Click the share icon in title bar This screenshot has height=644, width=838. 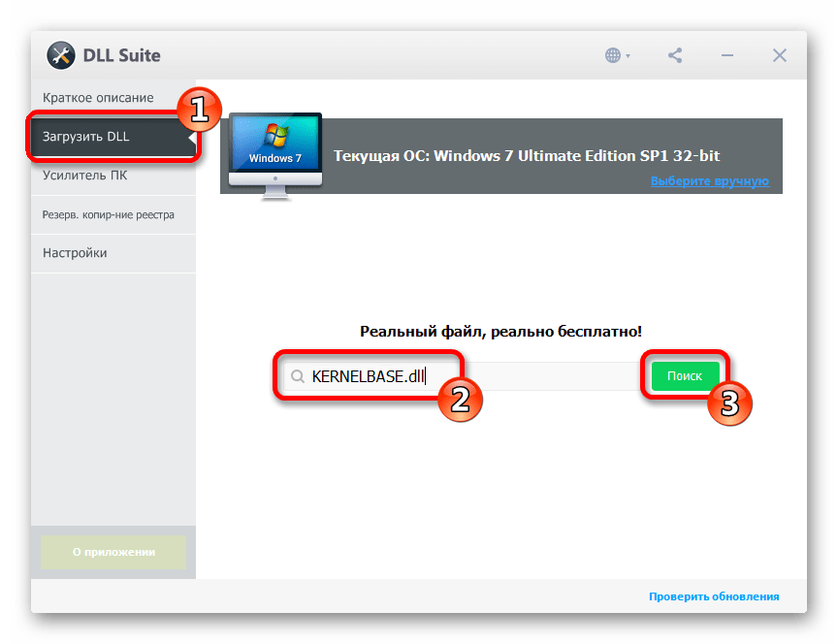tap(675, 55)
